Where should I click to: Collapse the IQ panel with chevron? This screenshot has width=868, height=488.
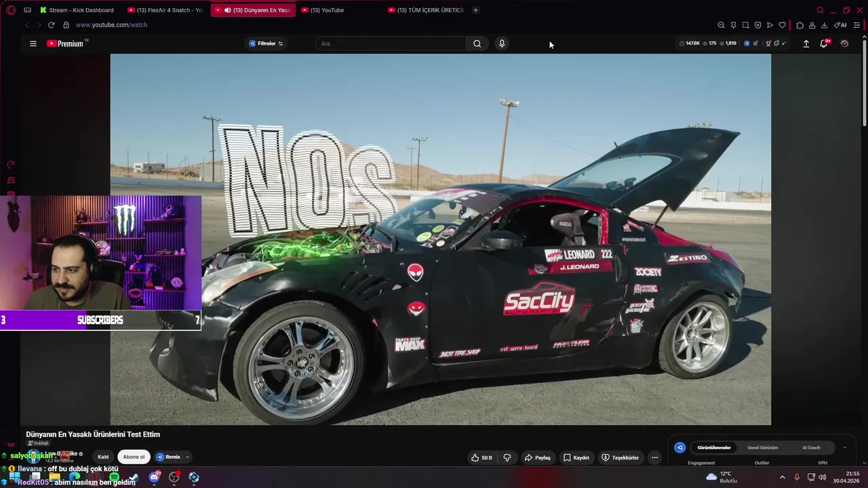845,447
